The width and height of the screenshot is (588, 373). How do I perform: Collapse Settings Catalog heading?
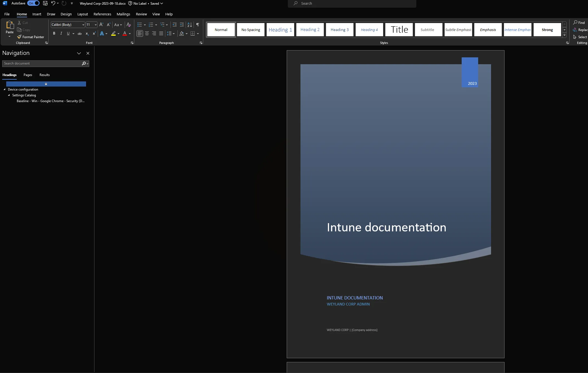9,95
